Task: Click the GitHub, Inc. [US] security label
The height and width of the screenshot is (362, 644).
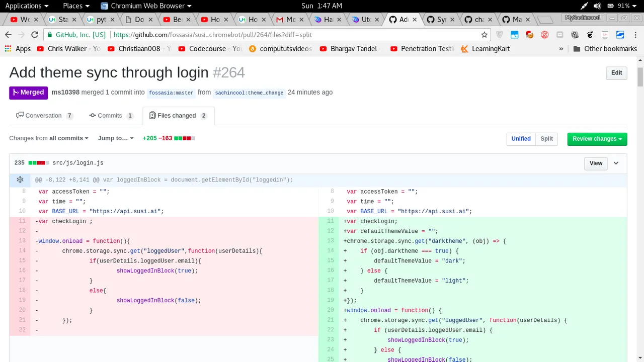Action: pos(76,35)
